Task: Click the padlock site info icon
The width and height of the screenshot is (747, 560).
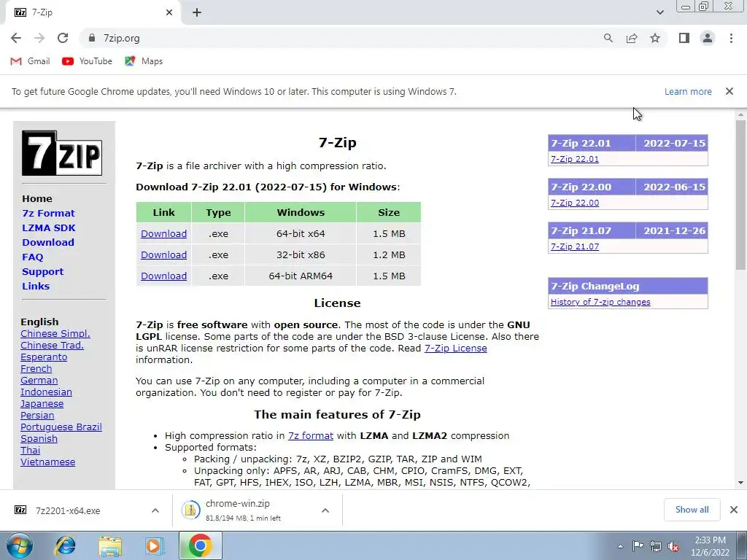Action: [x=92, y=38]
